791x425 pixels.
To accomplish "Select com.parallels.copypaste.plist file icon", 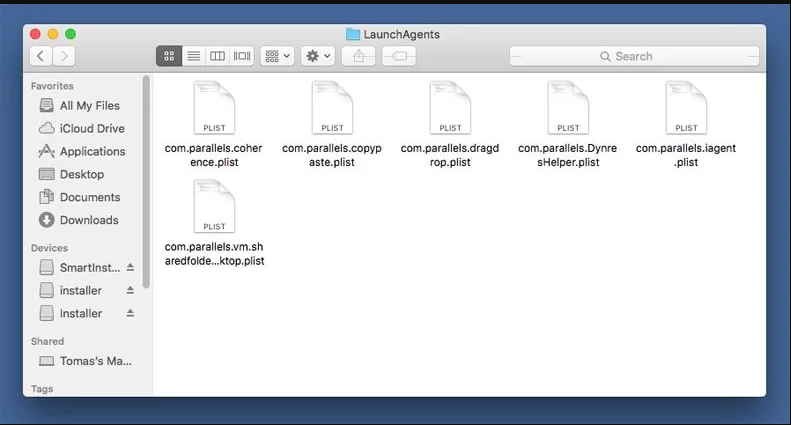I will [x=332, y=108].
